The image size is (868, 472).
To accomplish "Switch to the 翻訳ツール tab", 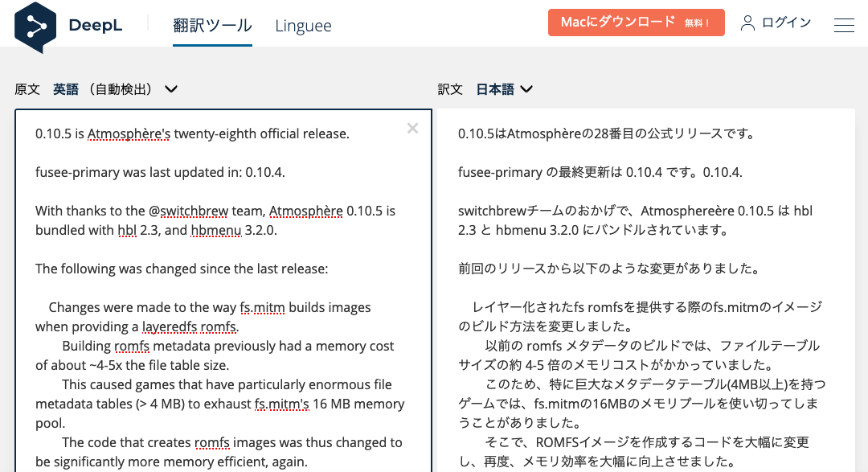I will (212, 26).
